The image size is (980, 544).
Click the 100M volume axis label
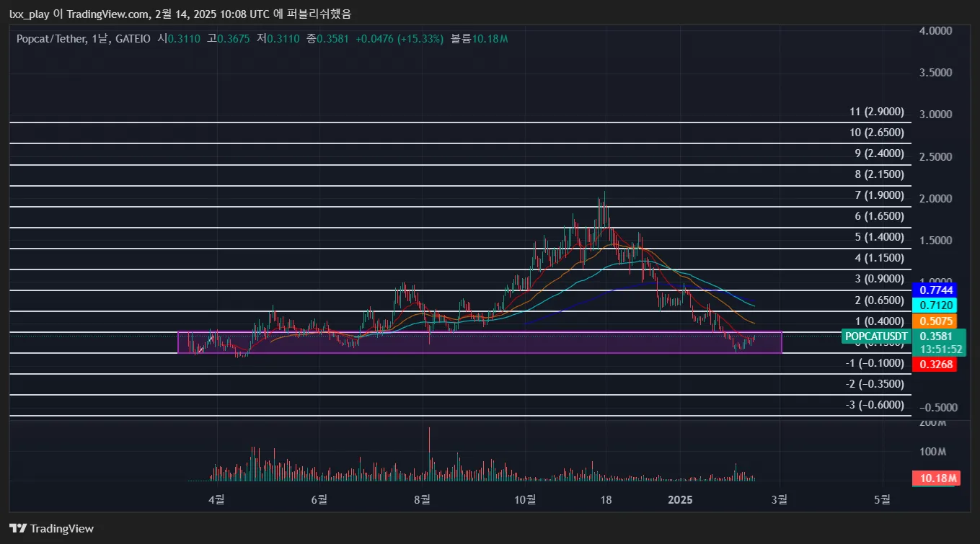932,452
